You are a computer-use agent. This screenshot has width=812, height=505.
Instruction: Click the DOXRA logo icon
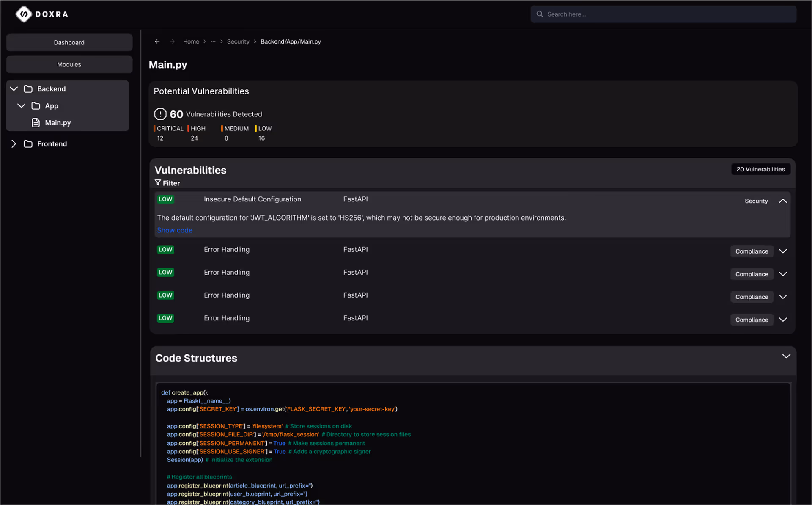(24, 14)
